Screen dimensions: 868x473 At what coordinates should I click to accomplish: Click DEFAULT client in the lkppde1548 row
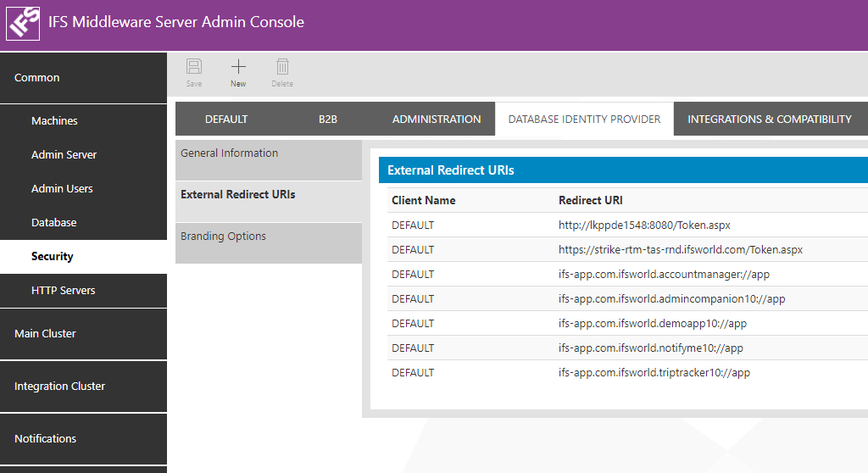coord(413,225)
